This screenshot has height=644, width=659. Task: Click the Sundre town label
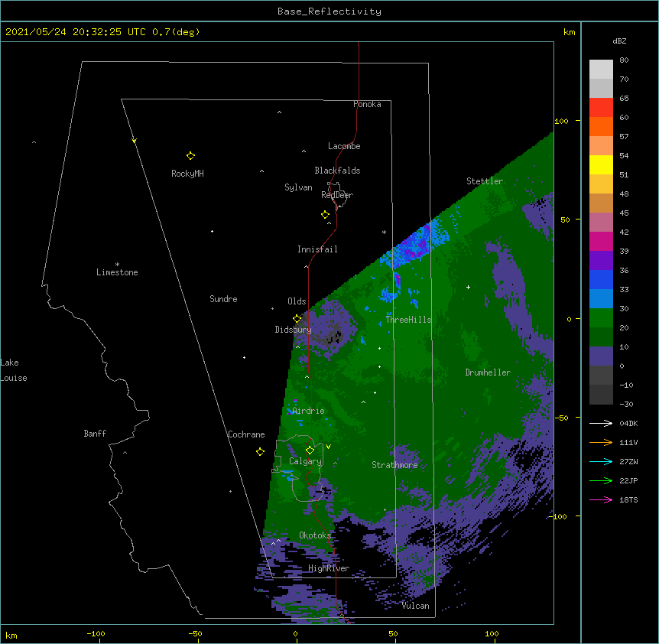223,299
